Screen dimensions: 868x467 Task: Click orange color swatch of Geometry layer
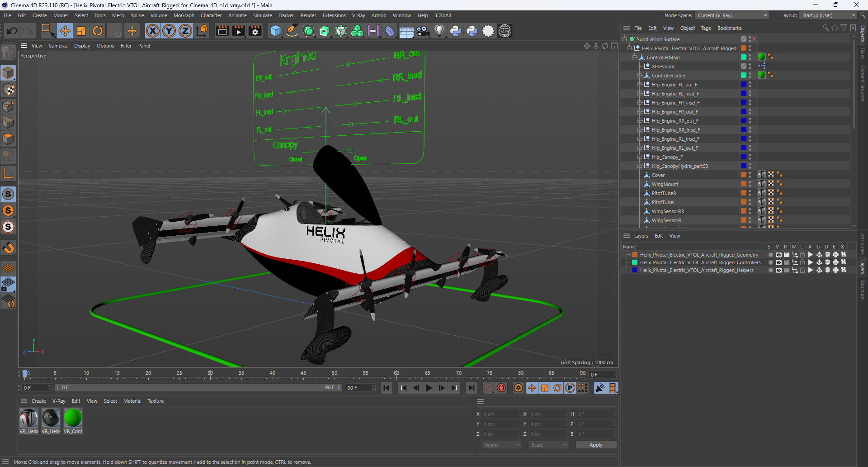click(635, 255)
